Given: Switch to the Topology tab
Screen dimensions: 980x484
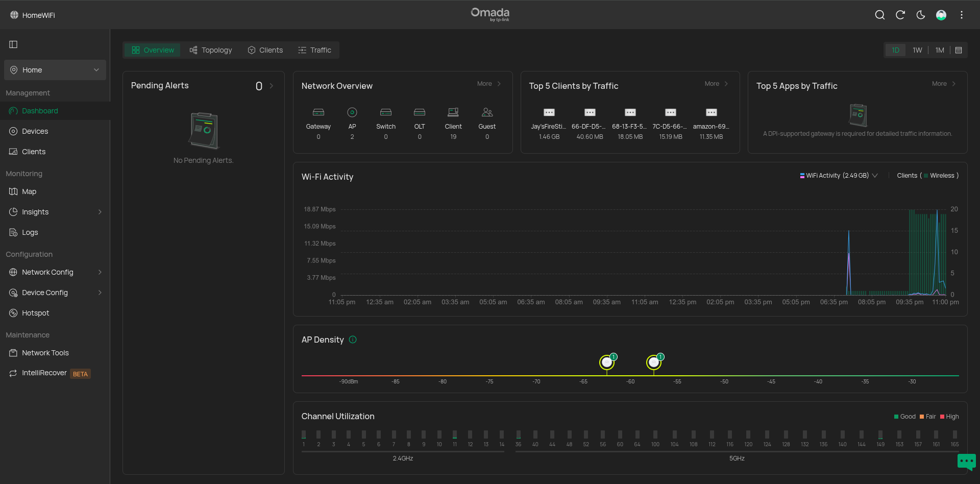Looking at the screenshot, I should pos(211,50).
